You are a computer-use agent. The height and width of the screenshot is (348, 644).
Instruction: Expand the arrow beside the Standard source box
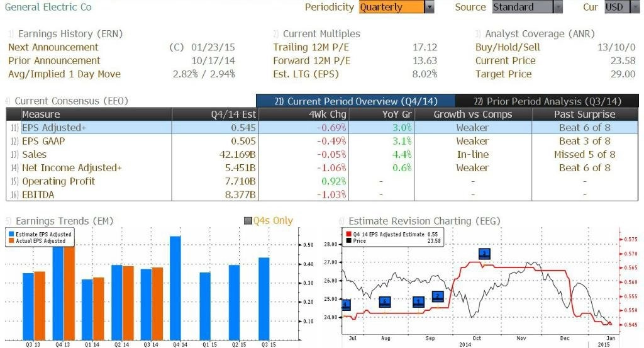pos(558,7)
